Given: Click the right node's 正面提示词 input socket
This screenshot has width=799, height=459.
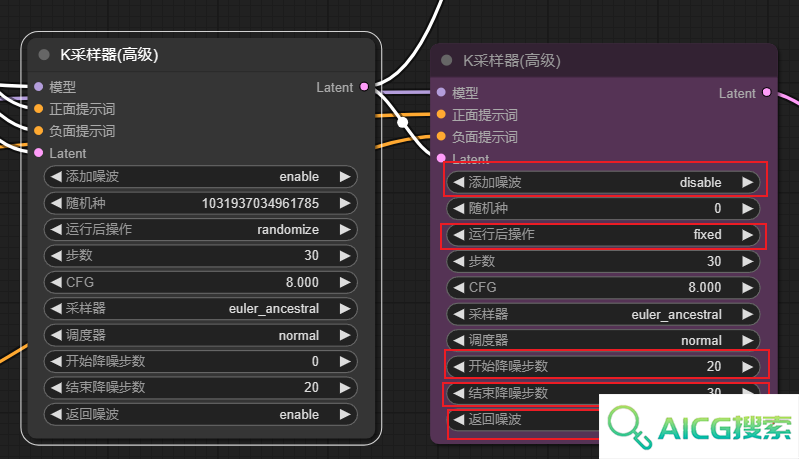Looking at the screenshot, I should 441,115.
